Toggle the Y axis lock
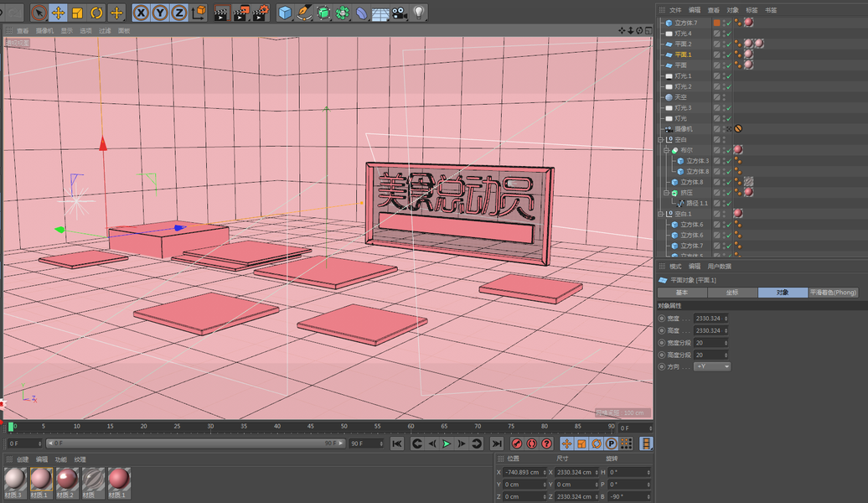The height and width of the screenshot is (503, 868). pyautogui.click(x=160, y=13)
